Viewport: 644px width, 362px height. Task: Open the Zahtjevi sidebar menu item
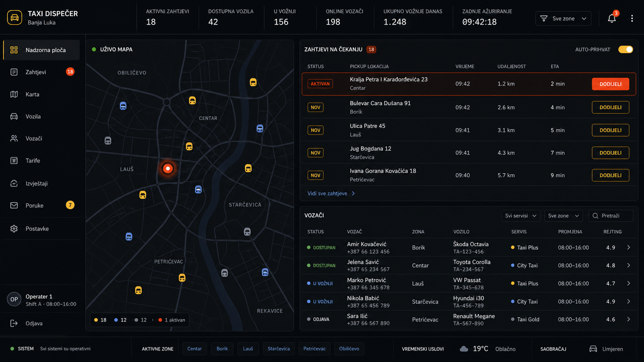(x=42, y=72)
